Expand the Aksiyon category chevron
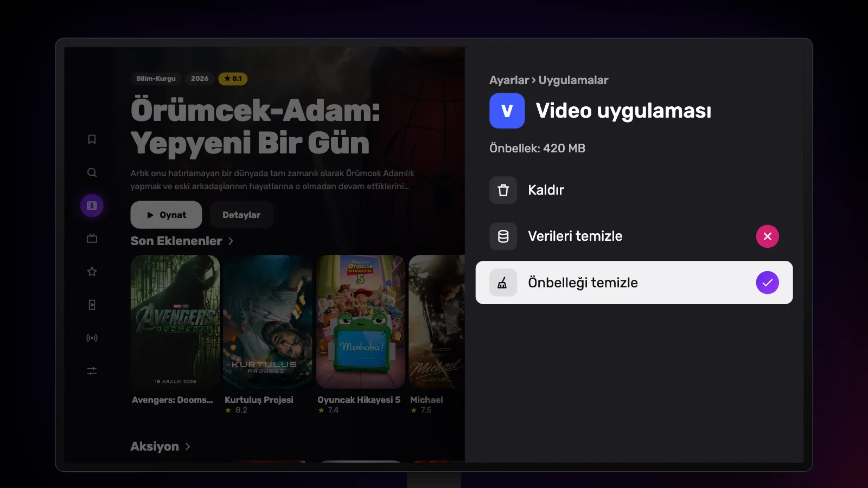The image size is (868, 488). [x=188, y=446]
